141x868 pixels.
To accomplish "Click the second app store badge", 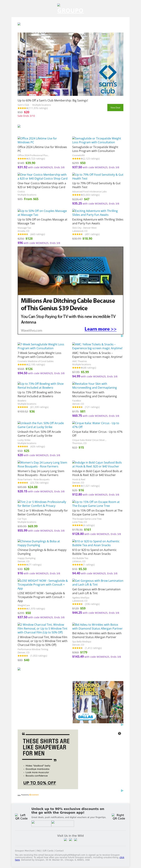I will pyautogui.click(x=63, y=824).
